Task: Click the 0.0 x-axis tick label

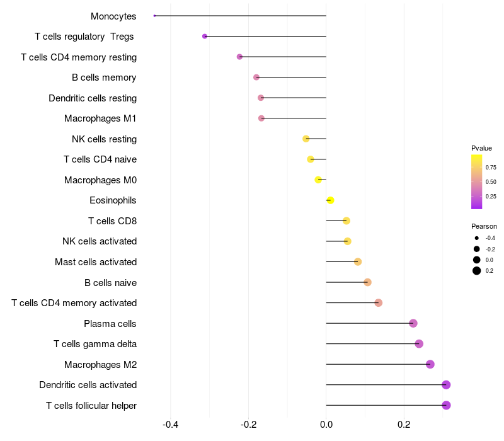Action: coord(326,425)
